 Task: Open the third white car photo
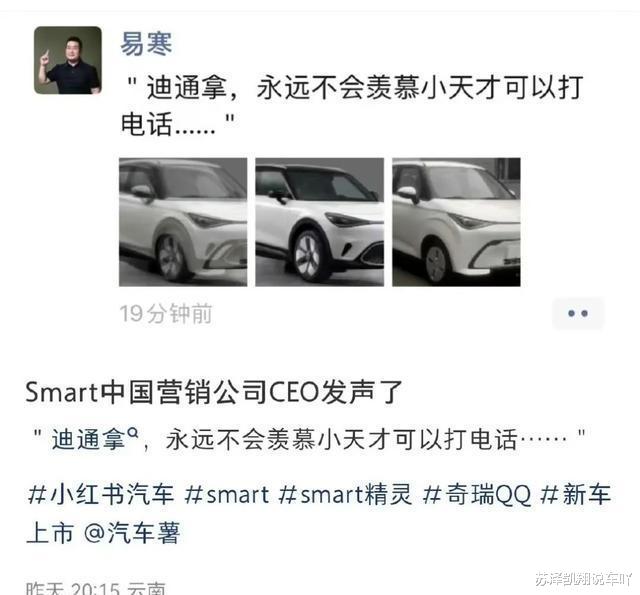[456, 222]
